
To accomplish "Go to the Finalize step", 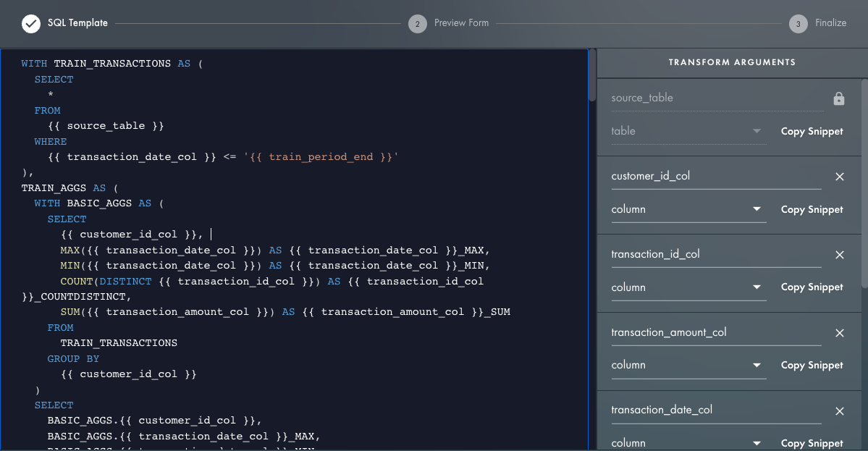I will click(830, 23).
